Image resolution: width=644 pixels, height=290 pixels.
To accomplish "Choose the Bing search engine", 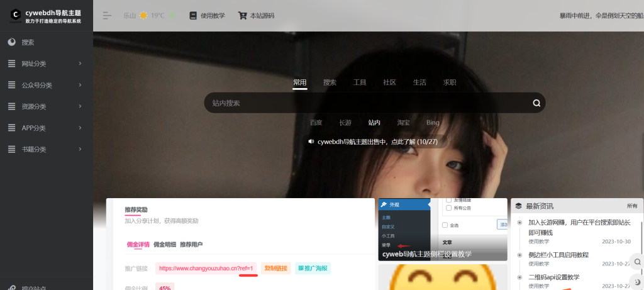I will pyautogui.click(x=433, y=123).
